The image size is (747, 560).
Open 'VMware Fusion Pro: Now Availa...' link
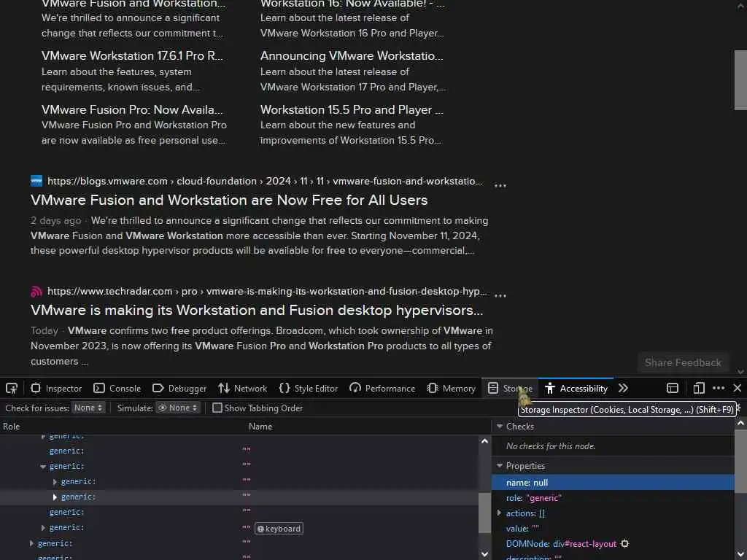click(132, 109)
